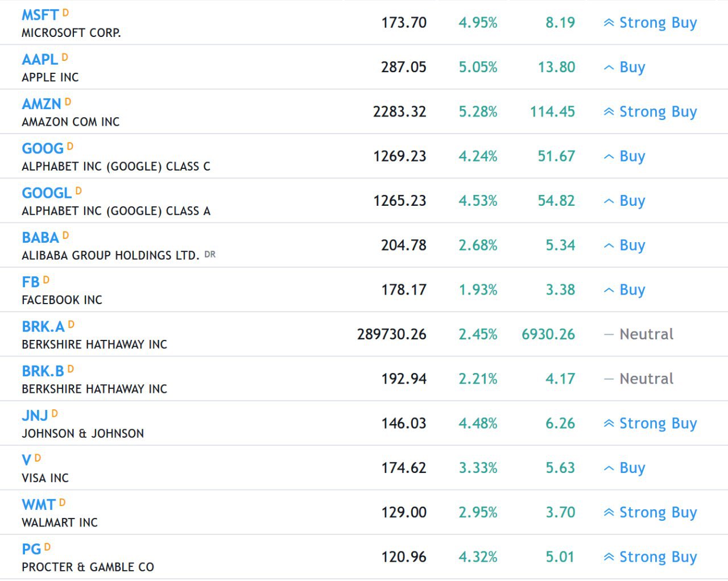Click Berkshire's price 289730.26
The height and width of the screenshot is (581, 728).
point(392,334)
